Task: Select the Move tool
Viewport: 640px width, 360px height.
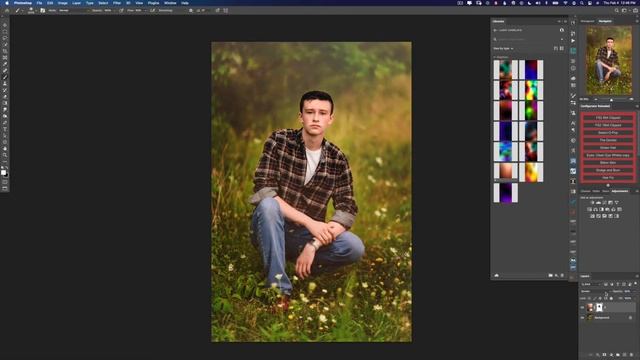Action: point(5,25)
